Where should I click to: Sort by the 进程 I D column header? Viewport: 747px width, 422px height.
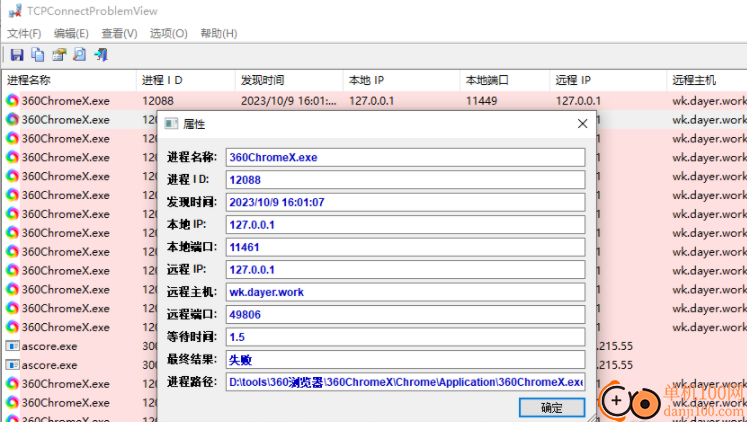[186, 80]
